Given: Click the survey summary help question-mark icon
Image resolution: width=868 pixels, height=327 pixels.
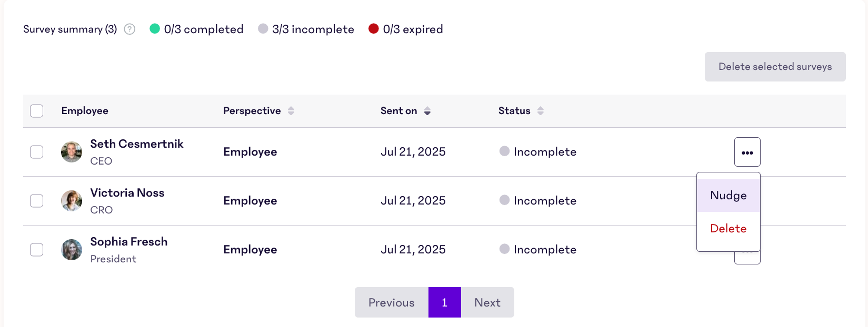Looking at the screenshot, I should [x=129, y=29].
